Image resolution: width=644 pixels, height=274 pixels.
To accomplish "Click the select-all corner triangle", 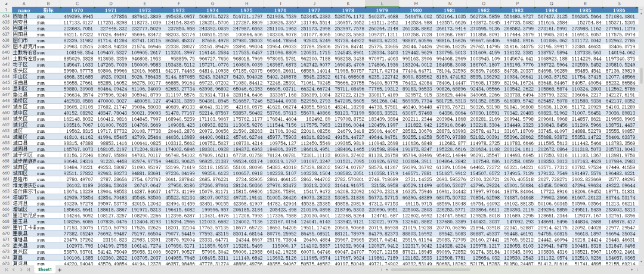I will tap(6, 4).
